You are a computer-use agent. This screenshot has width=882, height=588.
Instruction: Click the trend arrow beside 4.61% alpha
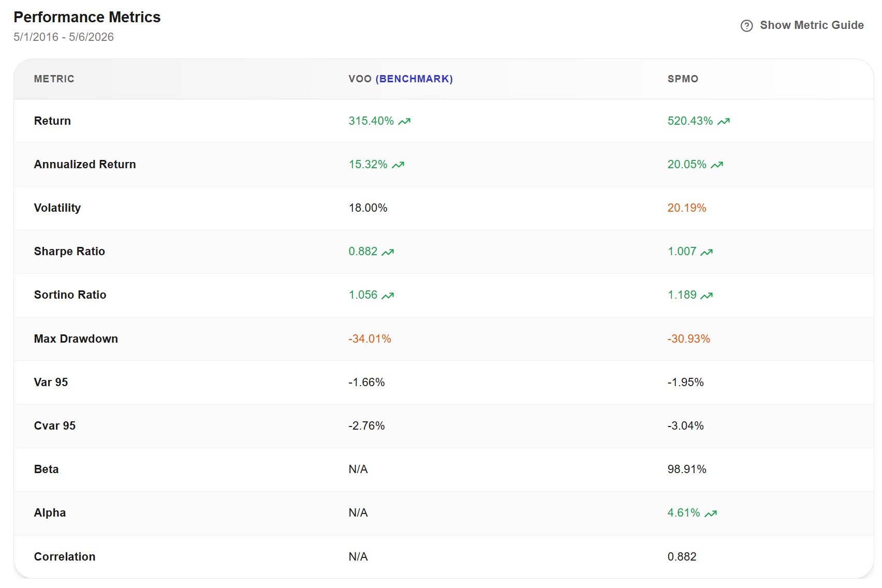tap(711, 513)
